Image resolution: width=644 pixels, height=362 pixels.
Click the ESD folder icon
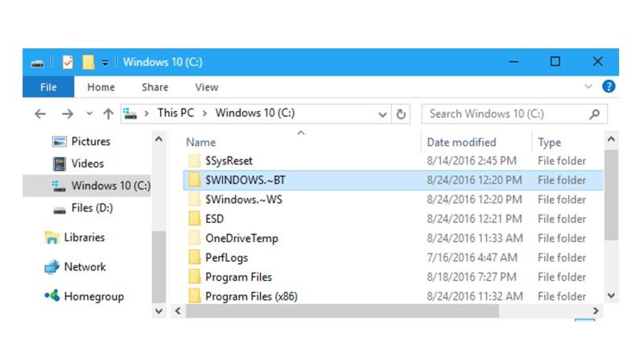point(194,219)
